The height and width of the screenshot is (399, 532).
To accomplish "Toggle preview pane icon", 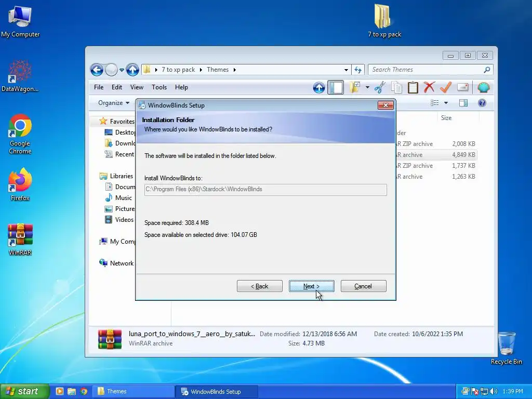I will click(x=463, y=103).
